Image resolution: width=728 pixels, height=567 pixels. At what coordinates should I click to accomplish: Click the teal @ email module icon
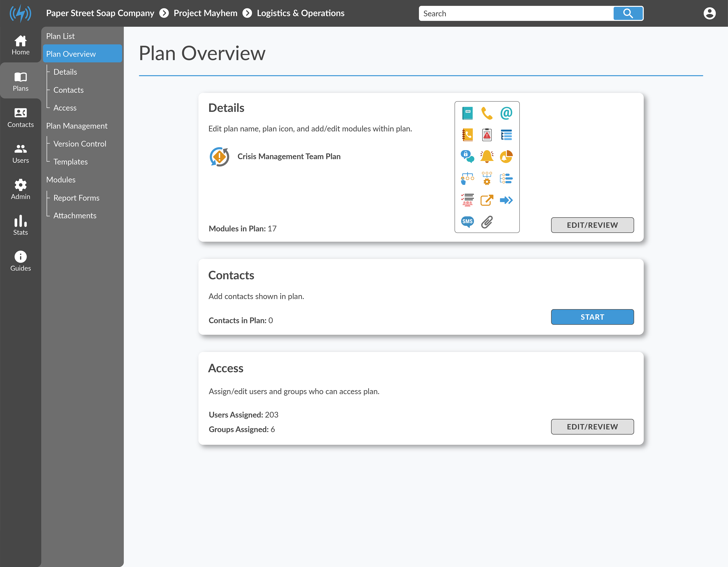506,113
